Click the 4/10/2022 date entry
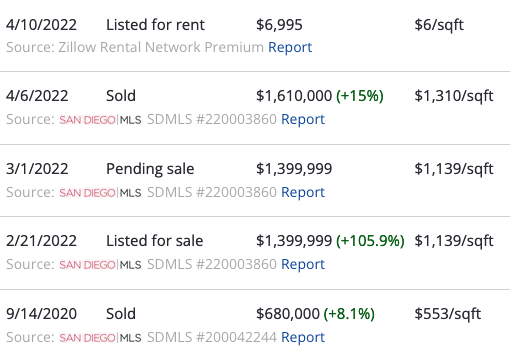510x361 pixels. pyautogui.click(x=41, y=25)
